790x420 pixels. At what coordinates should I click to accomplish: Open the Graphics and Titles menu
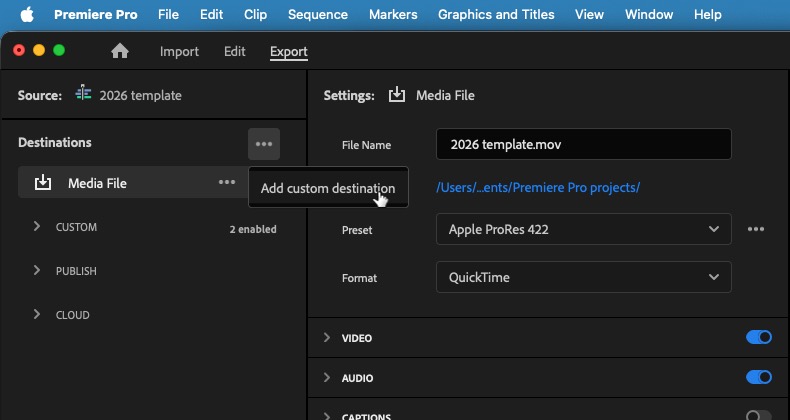[496, 15]
